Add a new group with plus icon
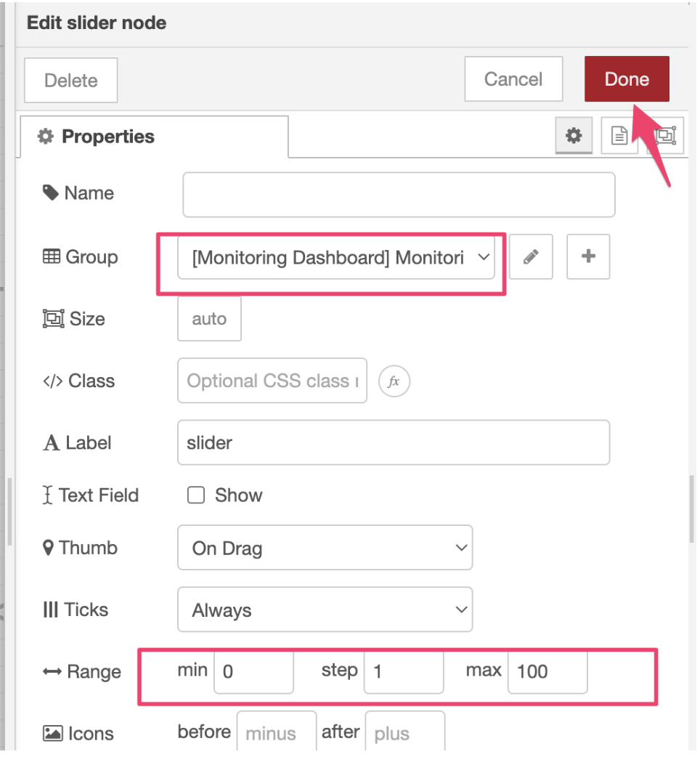 click(588, 257)
